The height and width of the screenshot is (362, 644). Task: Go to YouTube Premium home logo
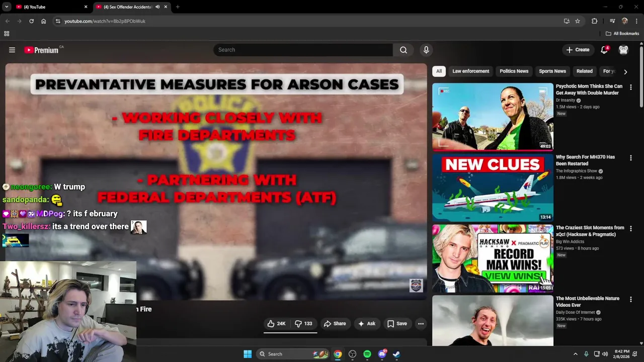(41, 50)
